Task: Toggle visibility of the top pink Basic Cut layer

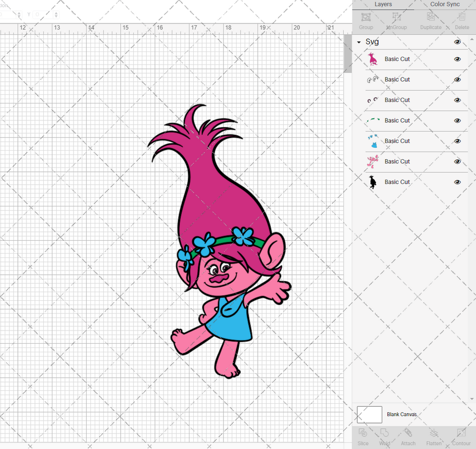Action: (x=457, y=59)
